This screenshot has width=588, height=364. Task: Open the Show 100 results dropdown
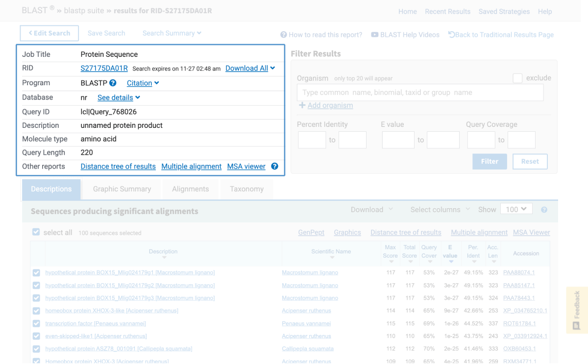tap(516, 209)
